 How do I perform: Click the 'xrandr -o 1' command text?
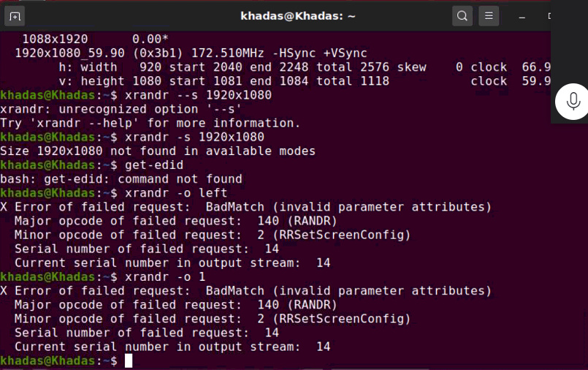[165, 277]
